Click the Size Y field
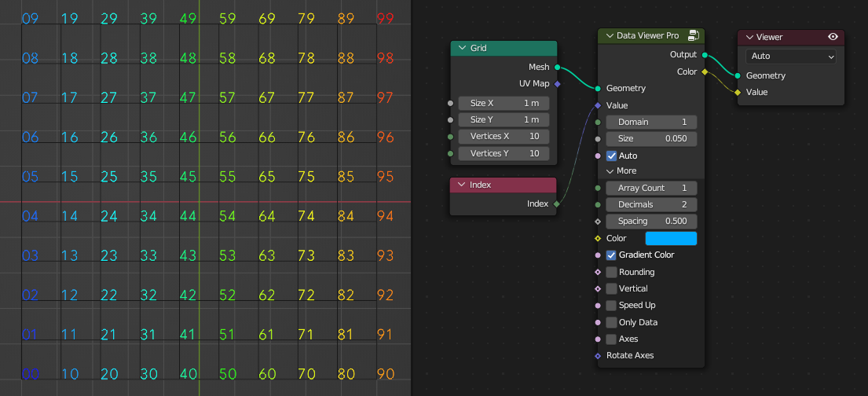 (x=504, y=119)
